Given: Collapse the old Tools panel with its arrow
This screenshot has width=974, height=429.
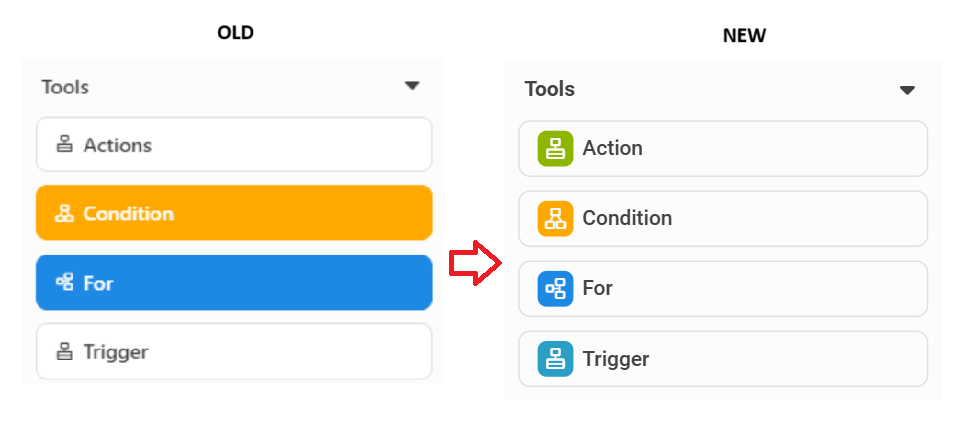Looking at the screenshot, I should [412, 86].
